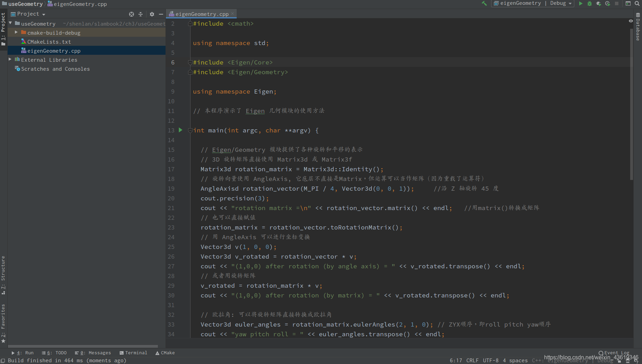The height and width of the screenshot is (364, 642).
Task: Open the Messages tool window tab
Action: coord(93,353)
